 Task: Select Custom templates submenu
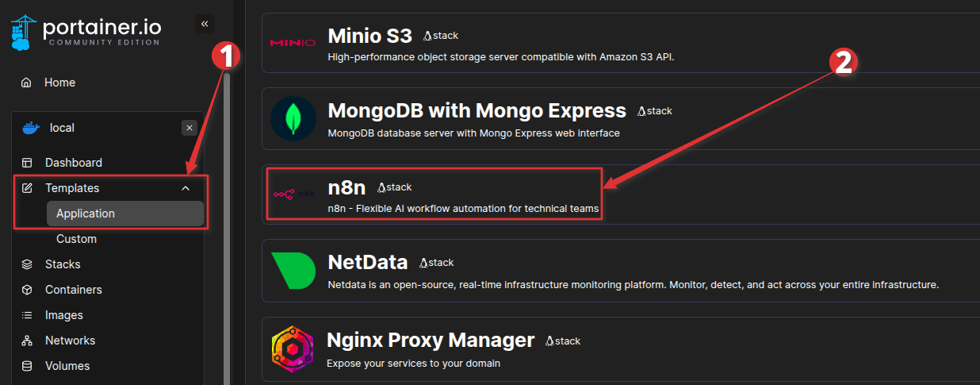[76, 239]
